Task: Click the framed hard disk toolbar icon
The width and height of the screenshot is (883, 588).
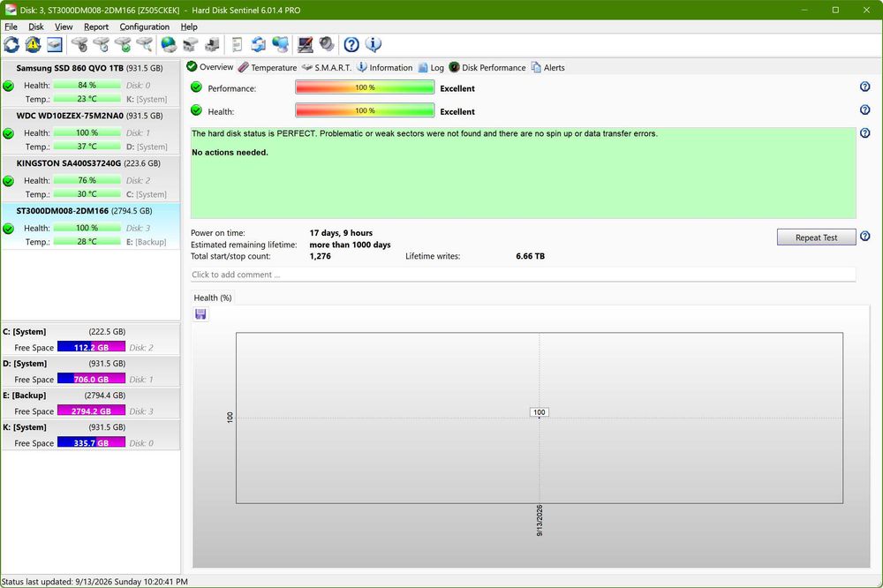Action: tap(55, 44)
